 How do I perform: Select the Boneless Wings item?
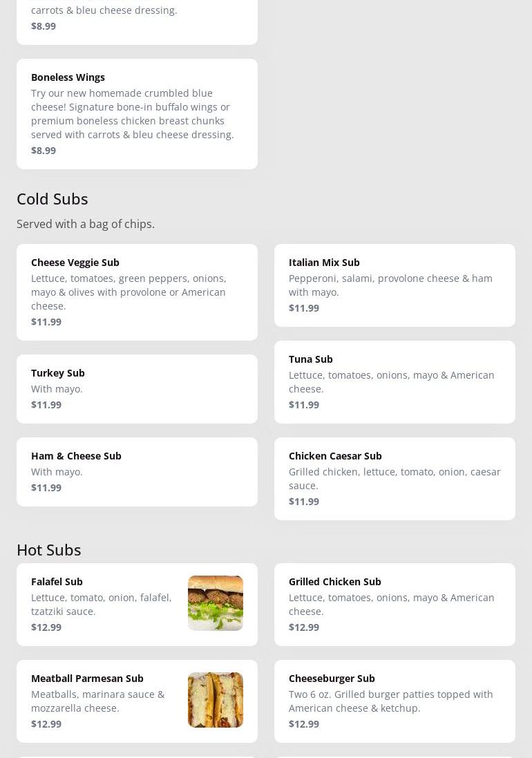point(68,77)
